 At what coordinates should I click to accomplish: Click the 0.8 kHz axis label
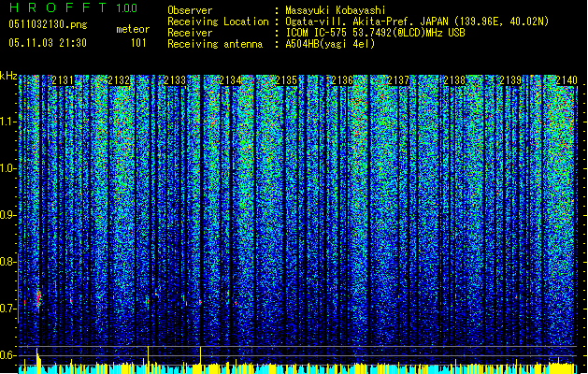pos(7,262)
